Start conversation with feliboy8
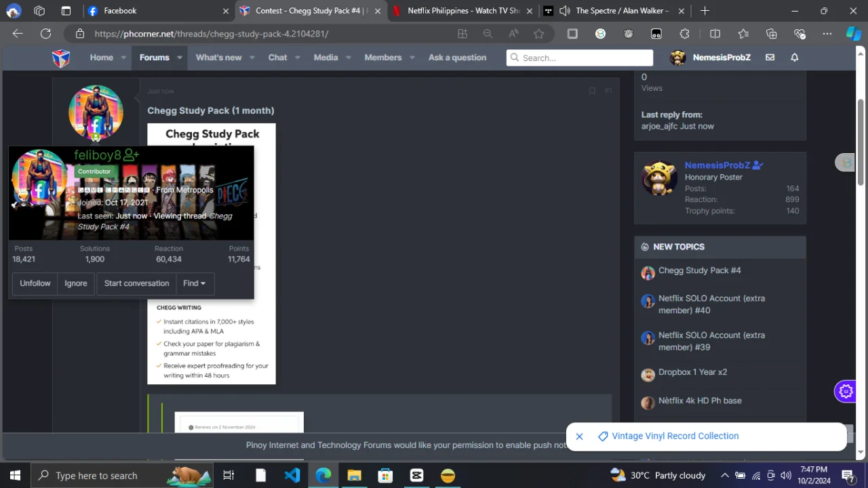 [136, 283]
